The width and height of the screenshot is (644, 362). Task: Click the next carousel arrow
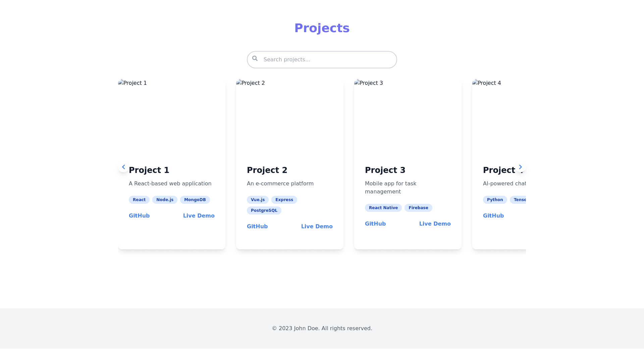pos(520,167)
